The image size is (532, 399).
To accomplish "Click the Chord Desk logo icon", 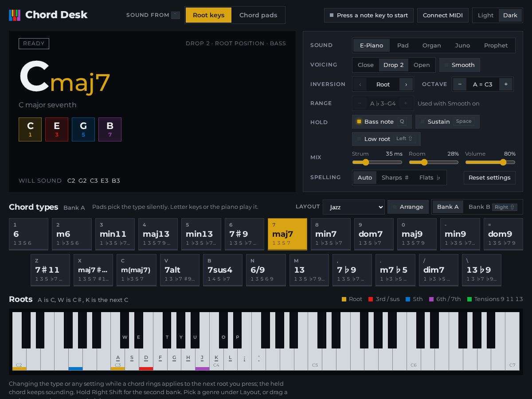I will tap(15, 15).
